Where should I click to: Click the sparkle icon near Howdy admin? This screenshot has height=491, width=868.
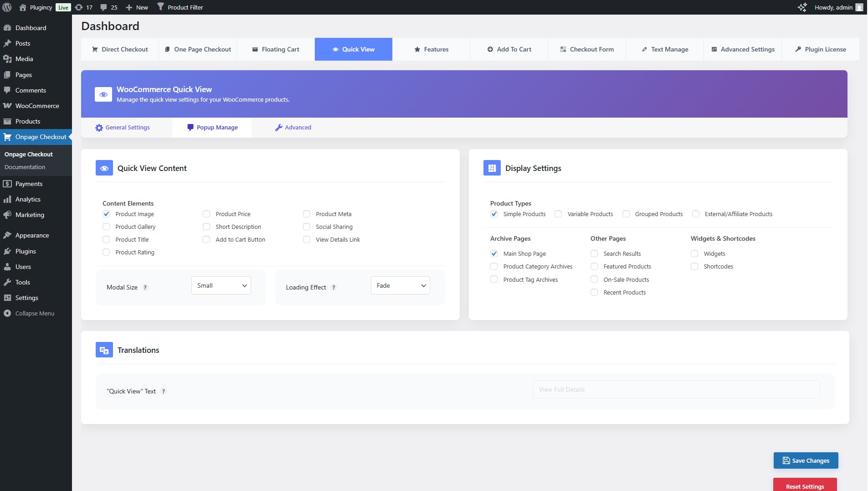pos(802,7)
